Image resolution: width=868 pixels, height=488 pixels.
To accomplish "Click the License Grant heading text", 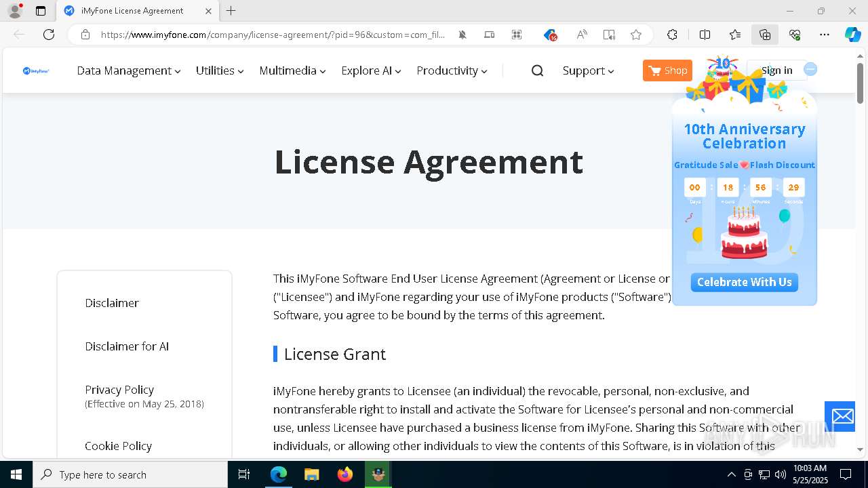I will coord(335,354).
